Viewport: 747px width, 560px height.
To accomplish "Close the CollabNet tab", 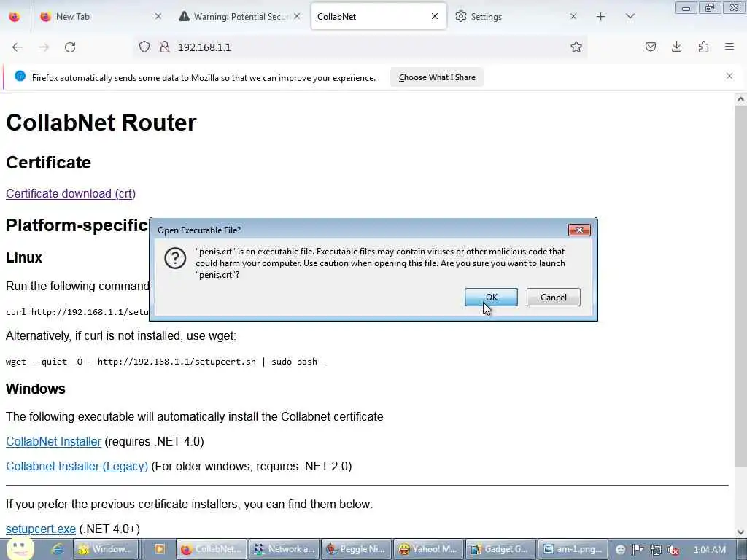I will click(435, 17).
